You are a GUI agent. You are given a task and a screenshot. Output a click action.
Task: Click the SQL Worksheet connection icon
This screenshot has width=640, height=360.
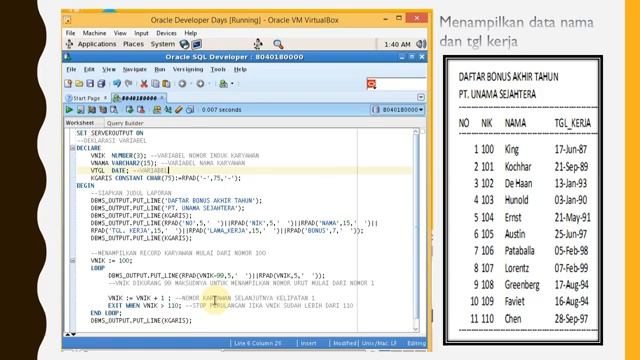click(223, 84)
